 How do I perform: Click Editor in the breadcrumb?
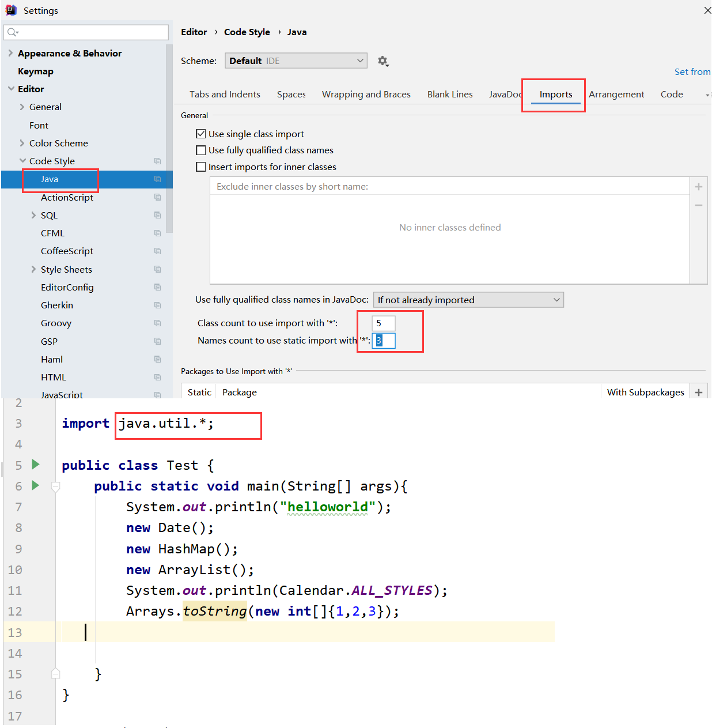[x=194, y=32]
